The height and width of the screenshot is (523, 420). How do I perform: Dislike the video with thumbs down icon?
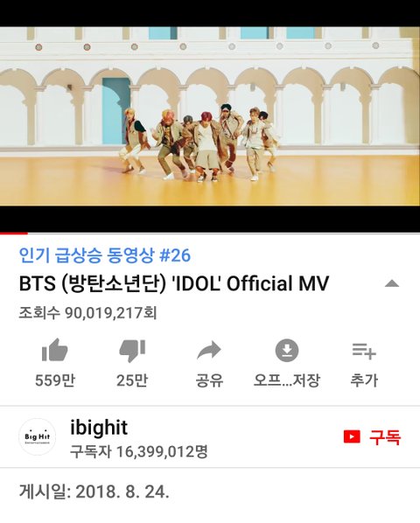click(132, 351)
